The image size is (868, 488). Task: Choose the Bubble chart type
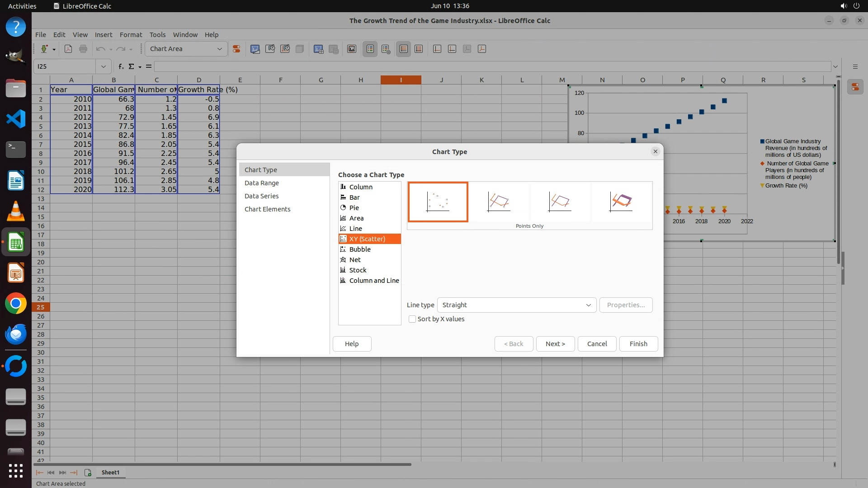[359, 249]
